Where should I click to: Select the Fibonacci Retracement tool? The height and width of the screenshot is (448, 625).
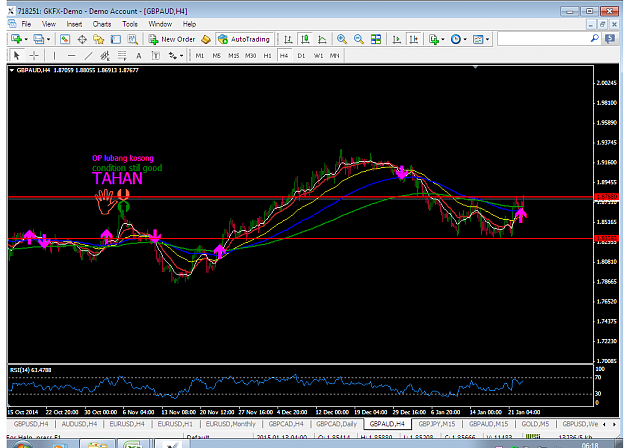point(122,56)
